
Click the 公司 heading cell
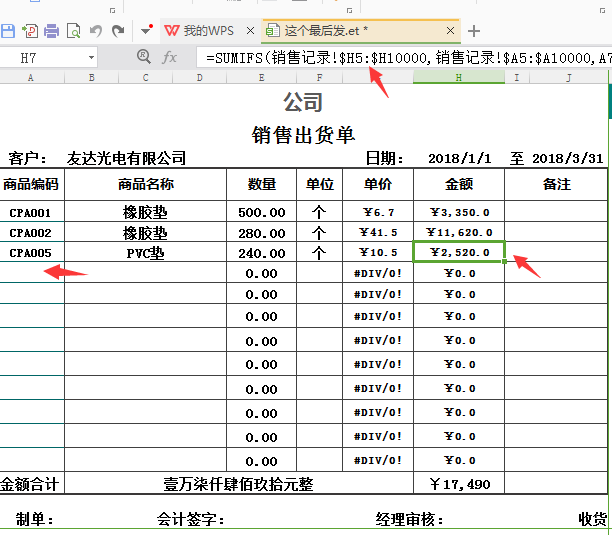click(303, 102)
